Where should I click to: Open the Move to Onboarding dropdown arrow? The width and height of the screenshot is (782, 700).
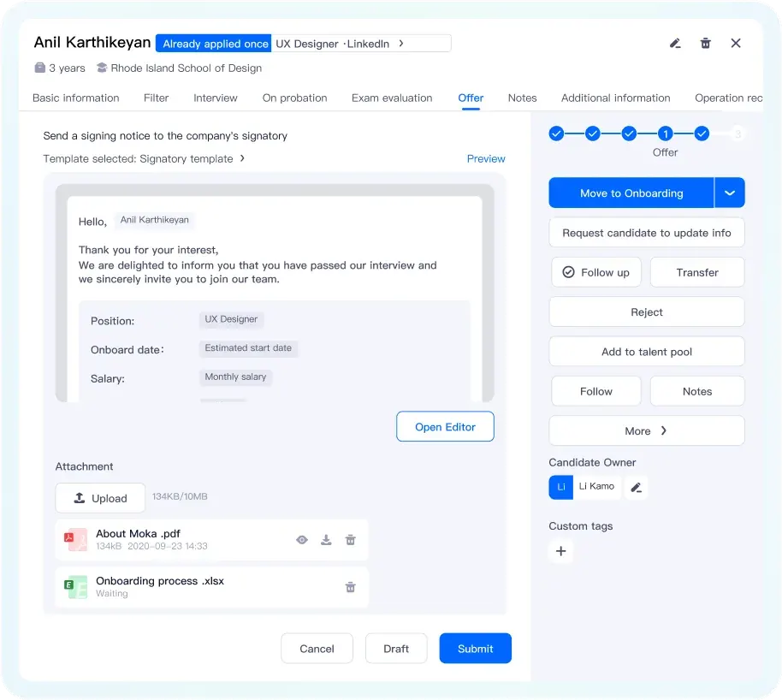pos(730,193)
